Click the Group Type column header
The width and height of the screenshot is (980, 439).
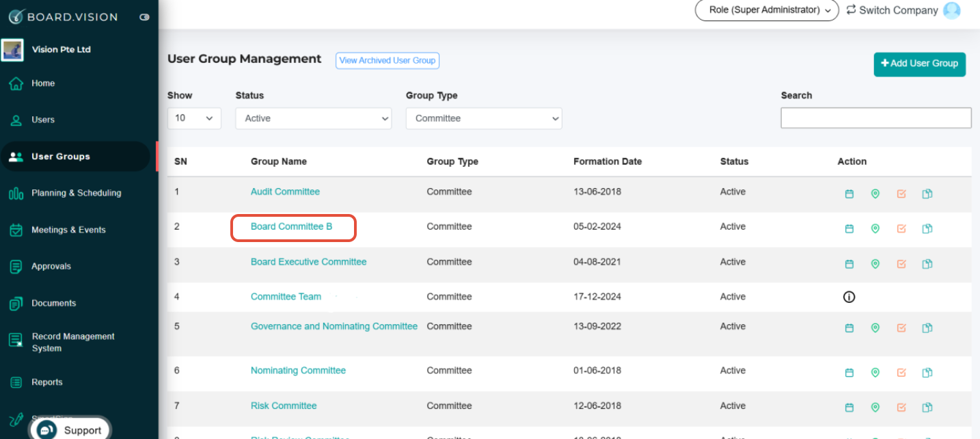452,161
